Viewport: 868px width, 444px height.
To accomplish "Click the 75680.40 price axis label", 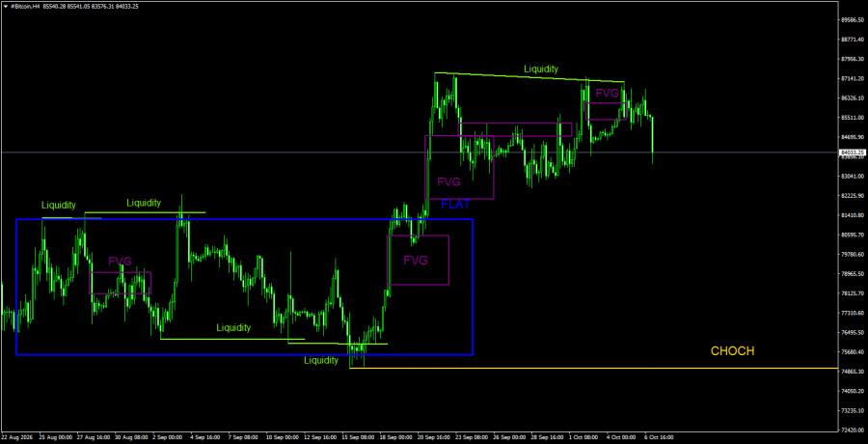I will [853, 352].
